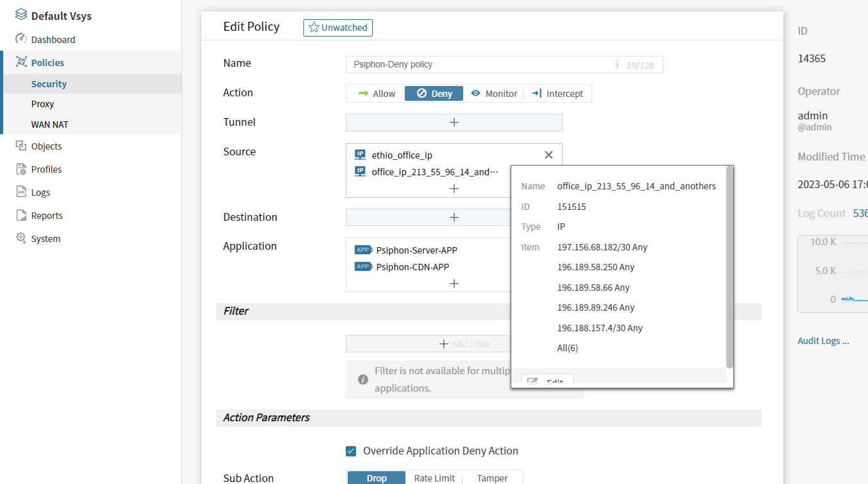
Task: Open the Proxy policies section
Action: coord(42,104)
